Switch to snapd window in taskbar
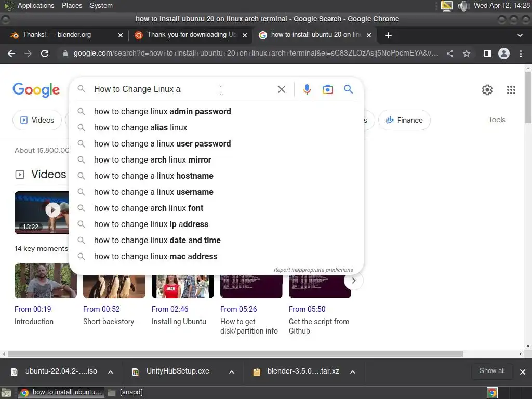Viewport: 532px width, 399px height. coord(126,393)
